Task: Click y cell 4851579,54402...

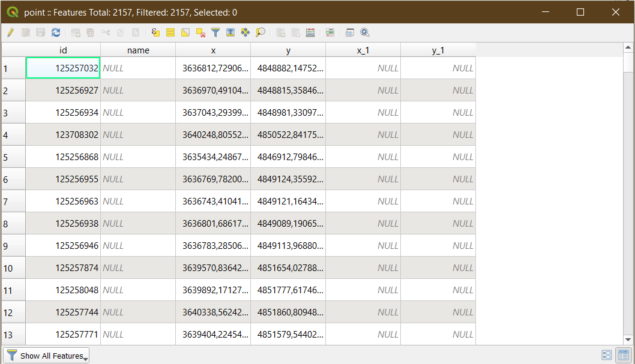Action: pyautogui.click(x=288, y=335)
